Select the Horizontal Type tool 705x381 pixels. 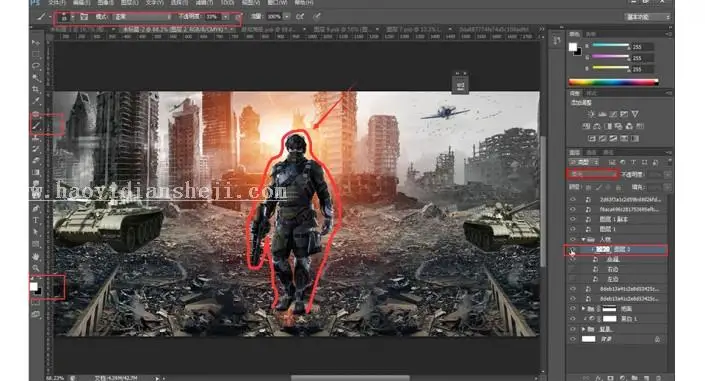[x=36, y=220]
